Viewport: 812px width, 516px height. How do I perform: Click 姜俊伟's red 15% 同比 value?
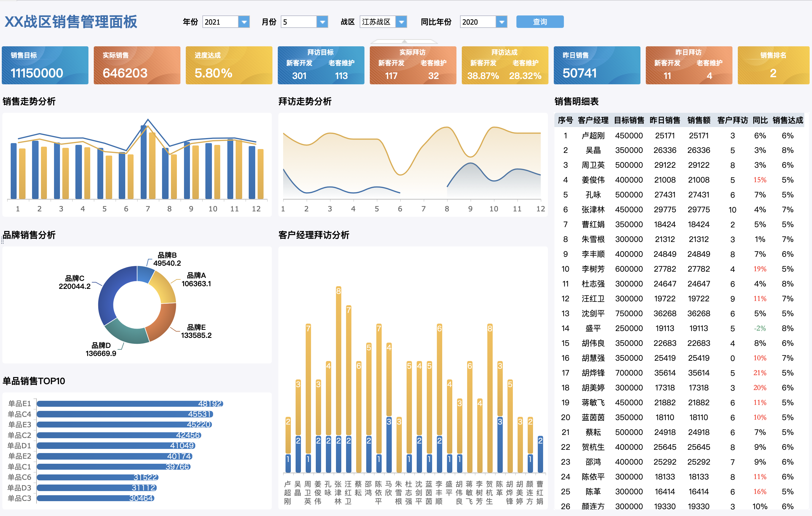(x=760, y=180)
